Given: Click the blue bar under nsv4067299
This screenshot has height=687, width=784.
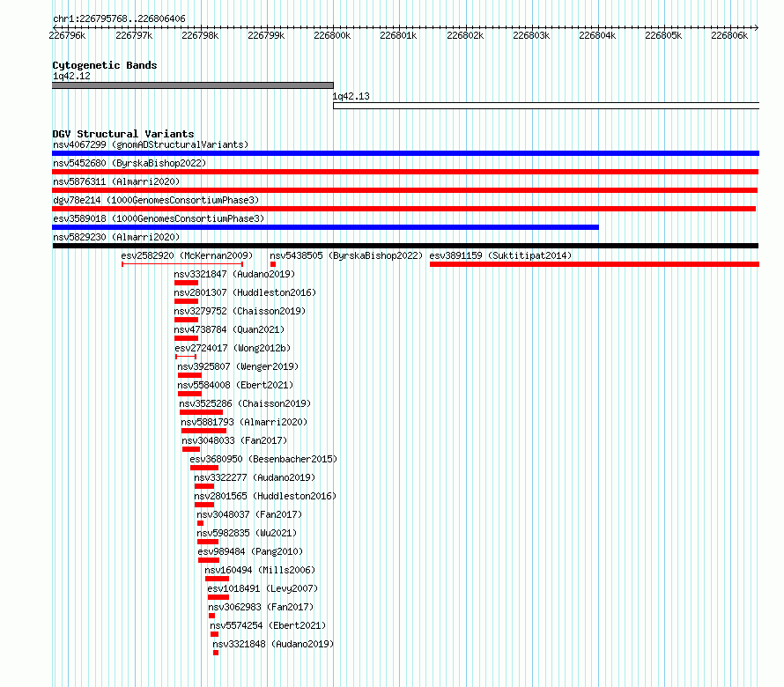Looking at the screenshot, I should [405, 153].
